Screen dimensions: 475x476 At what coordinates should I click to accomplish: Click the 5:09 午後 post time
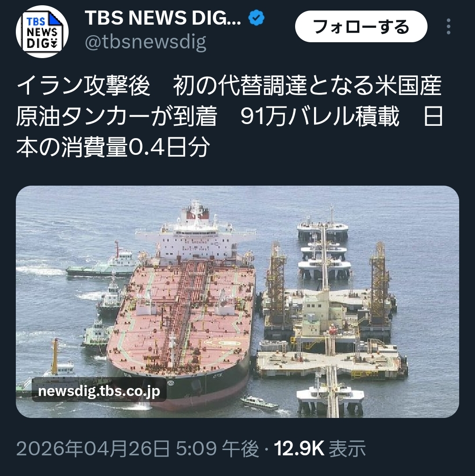pyautogui.click(x=218, y=448)
